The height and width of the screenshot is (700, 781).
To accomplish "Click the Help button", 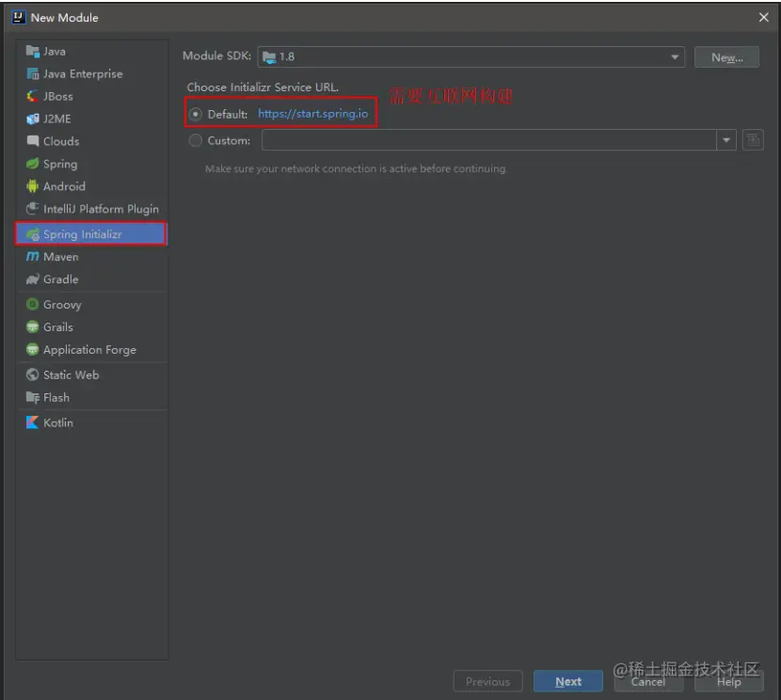I will (x=728, y=681).
